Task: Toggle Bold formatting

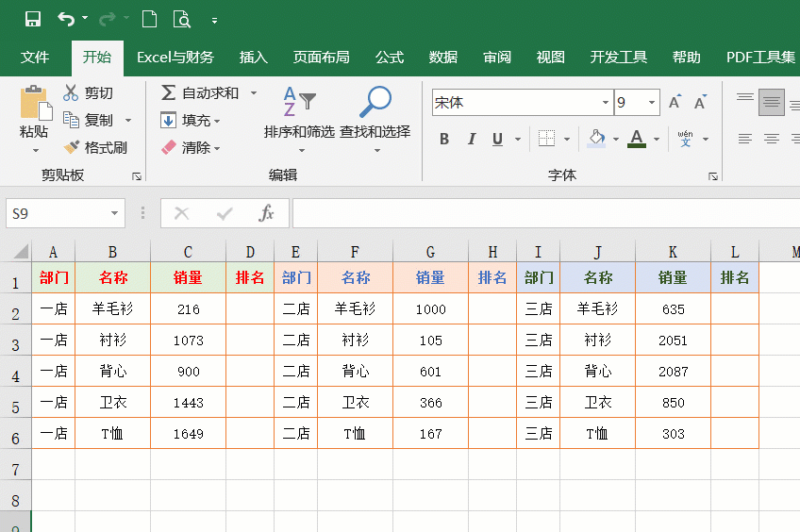Action: pos(444,140)
